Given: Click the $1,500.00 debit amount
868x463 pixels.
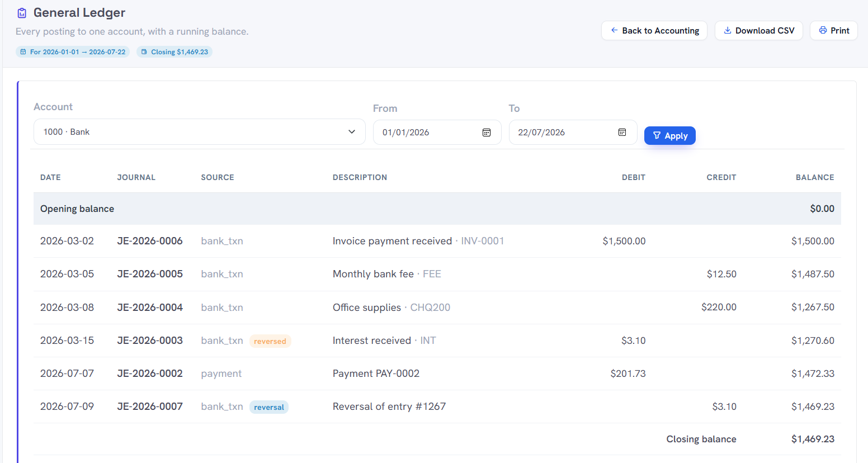Looking at the screenshot, I should click(624, 241).
